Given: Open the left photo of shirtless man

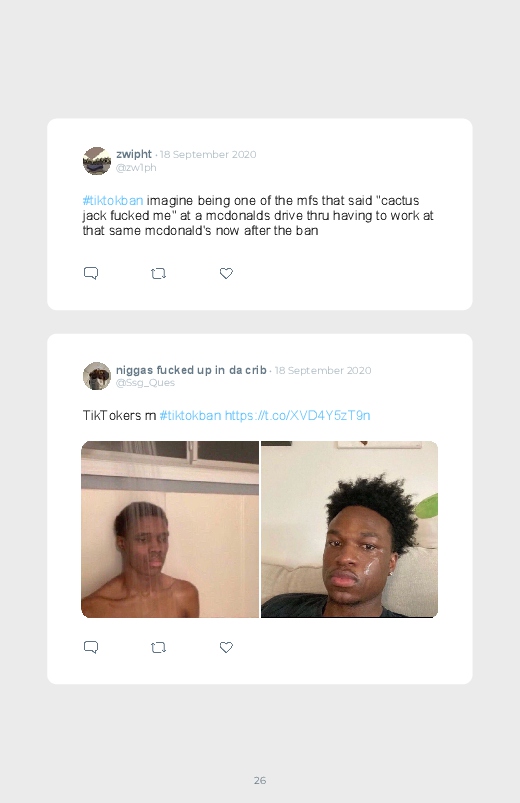Looking at the screenshot, I should point(170,530).
